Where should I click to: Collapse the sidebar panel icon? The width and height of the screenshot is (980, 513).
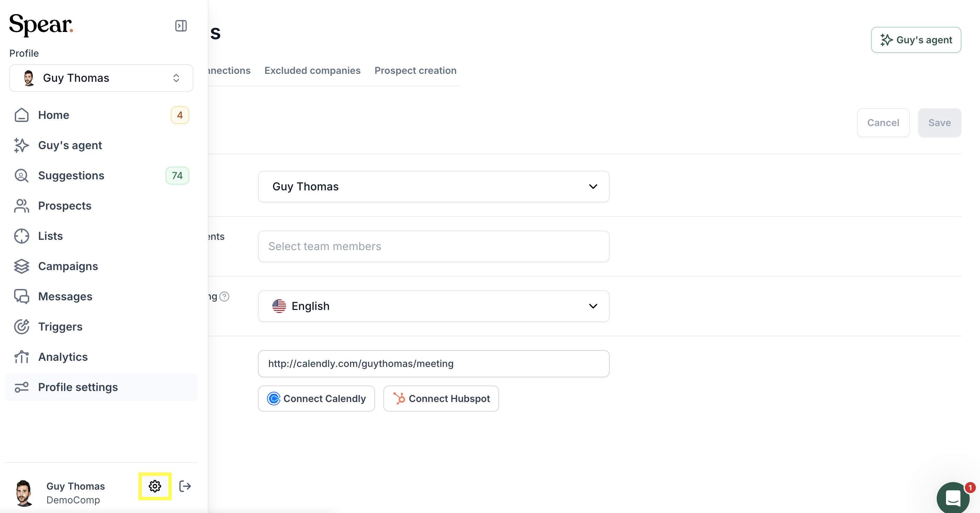click(x=181, y=26)
